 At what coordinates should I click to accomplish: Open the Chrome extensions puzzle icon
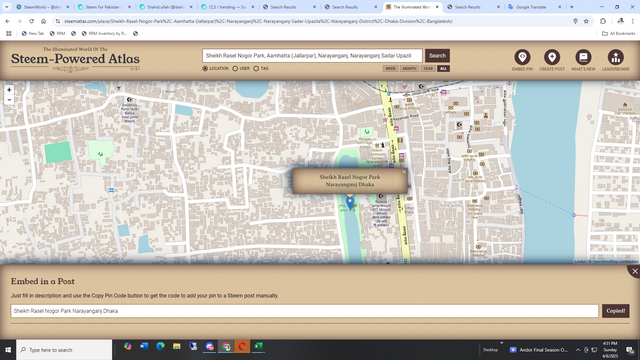tap(603, 21)
